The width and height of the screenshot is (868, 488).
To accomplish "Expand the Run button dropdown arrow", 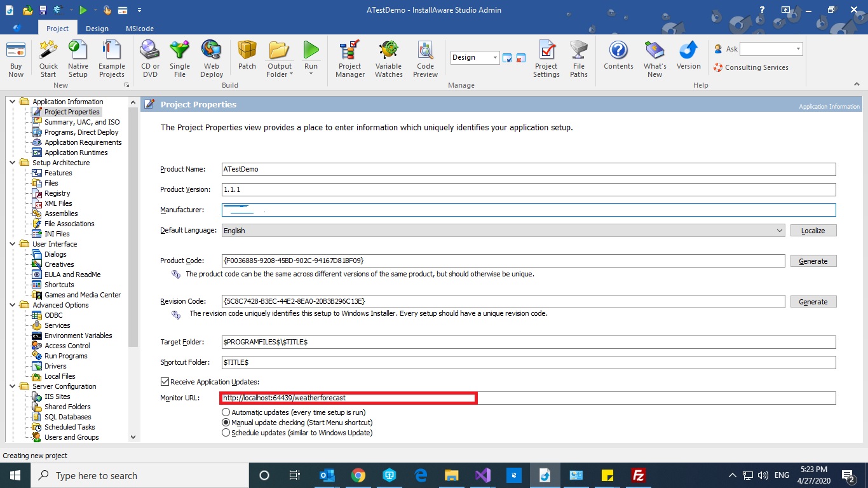I will tap(311, 74).
